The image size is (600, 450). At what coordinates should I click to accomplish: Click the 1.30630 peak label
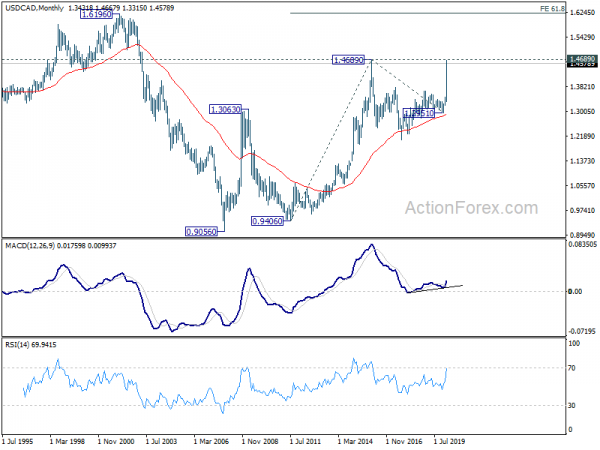226,110
